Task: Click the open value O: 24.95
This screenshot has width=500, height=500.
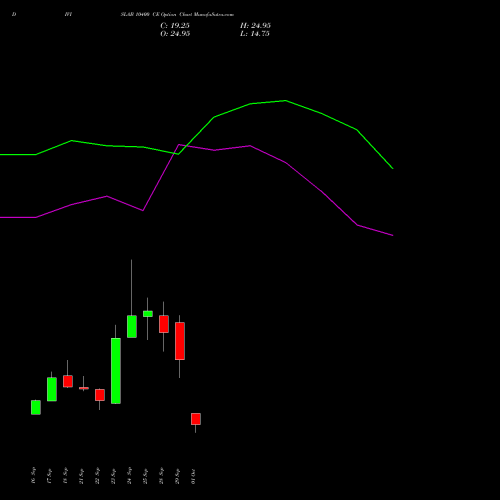Action: click(175, 34)
